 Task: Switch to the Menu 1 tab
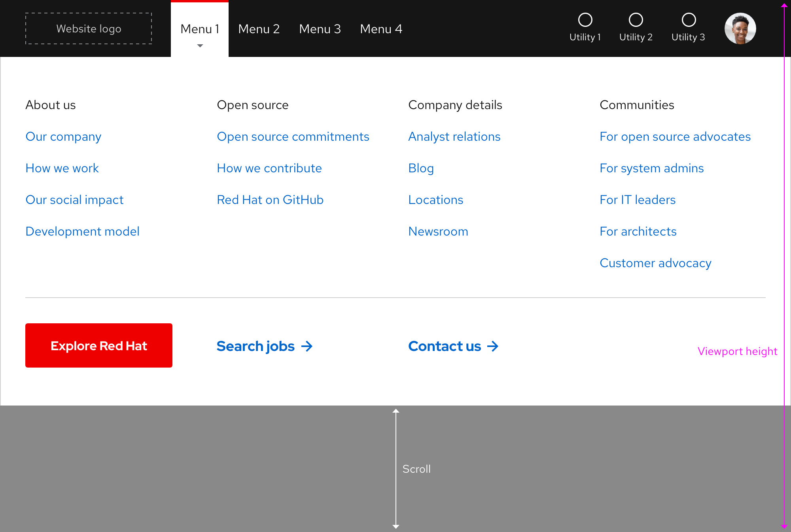point(200,29)
